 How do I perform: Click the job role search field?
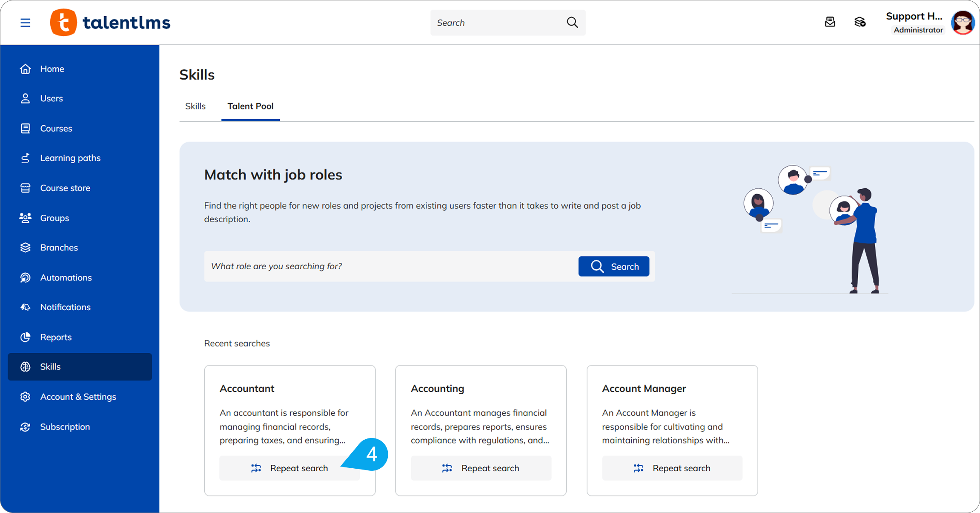click(x=390, y=266)
